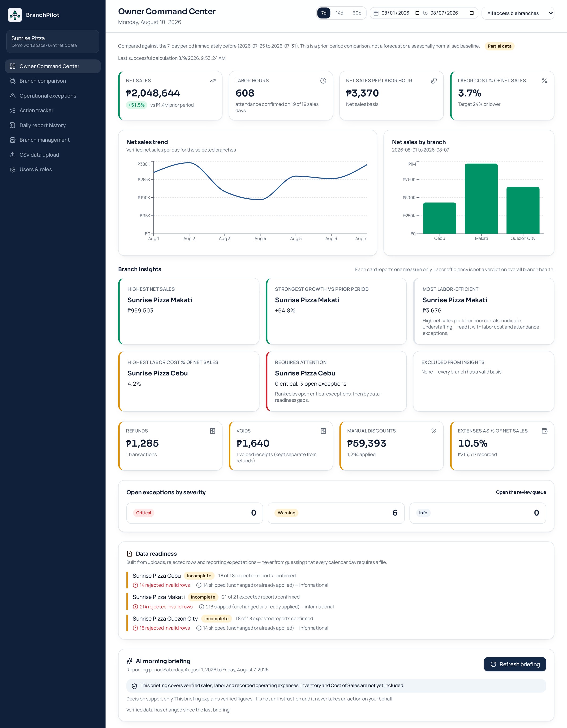Open the Action tracker checklist icon
The width and height of the screenshot is (567, 728).
click(13, 110)
